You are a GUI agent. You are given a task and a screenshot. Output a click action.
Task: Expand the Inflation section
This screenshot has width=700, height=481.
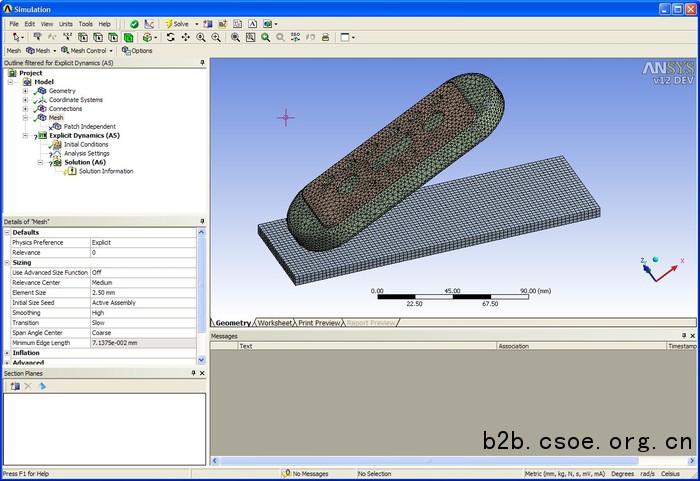tap(7, 352)
